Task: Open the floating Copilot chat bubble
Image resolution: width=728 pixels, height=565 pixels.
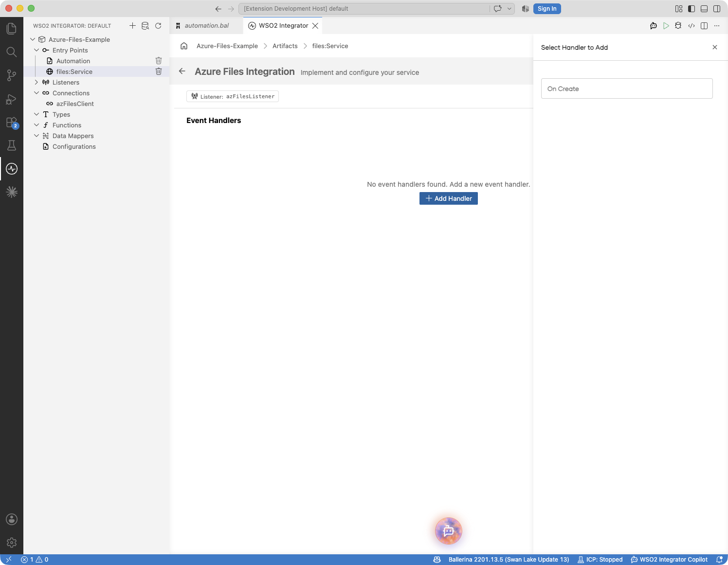Action: click(x=449, y=531)
